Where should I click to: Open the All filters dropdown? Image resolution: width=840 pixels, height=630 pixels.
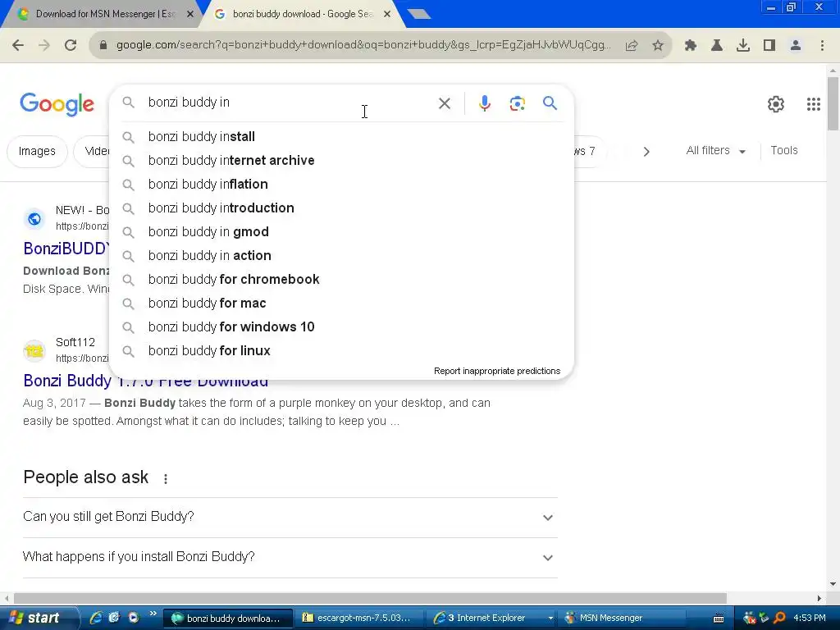(715, 151)
